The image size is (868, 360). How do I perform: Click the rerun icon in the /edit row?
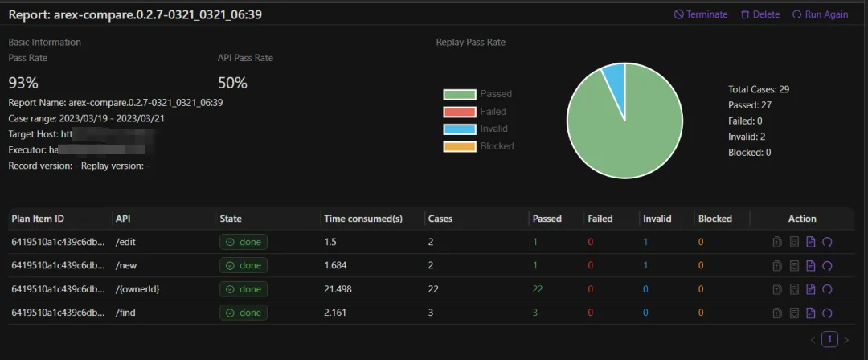(x=828, y=242)
